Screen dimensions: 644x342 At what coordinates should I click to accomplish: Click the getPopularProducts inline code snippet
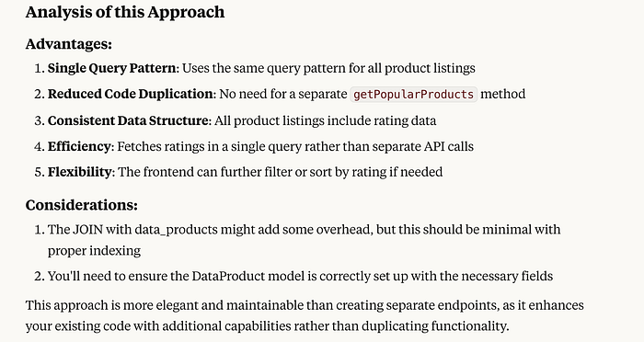coord(413,95)
